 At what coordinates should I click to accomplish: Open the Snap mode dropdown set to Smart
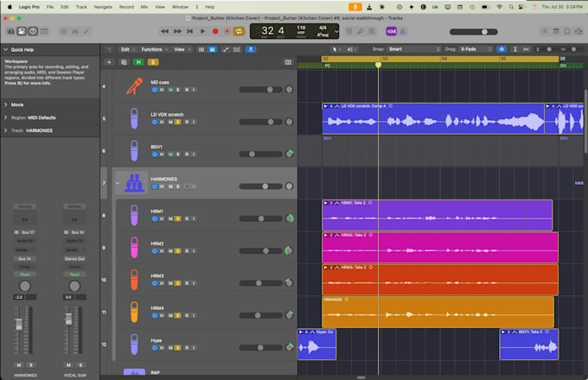pos(414,49)
